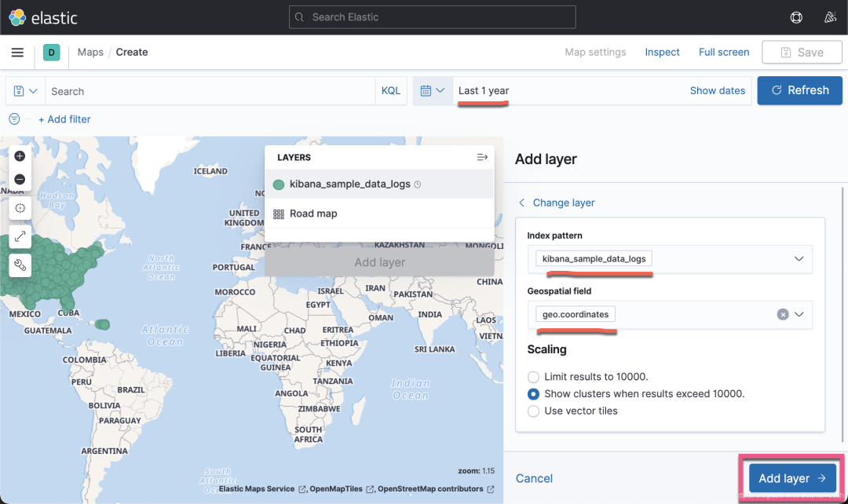The width and height of the screenshot is (848, 504).
Task: Open the D space avatar
Action: pos(51,53)
